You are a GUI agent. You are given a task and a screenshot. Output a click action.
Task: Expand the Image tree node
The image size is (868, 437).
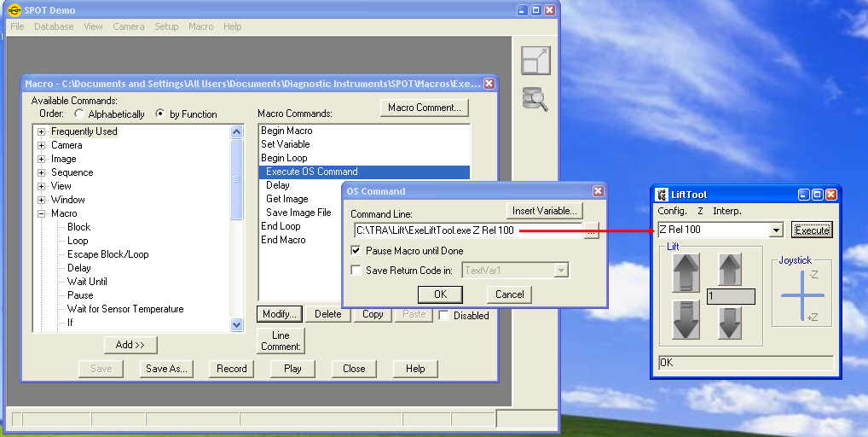coord(41,159)
